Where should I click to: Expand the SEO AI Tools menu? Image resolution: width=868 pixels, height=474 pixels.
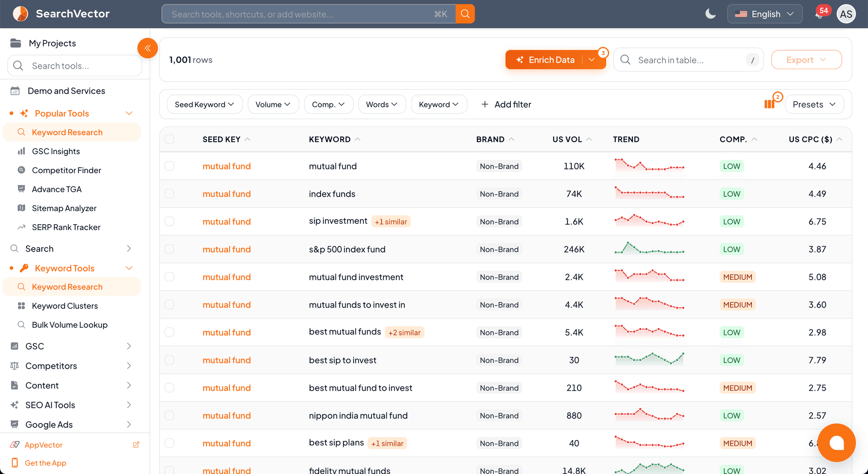(72, 405)
